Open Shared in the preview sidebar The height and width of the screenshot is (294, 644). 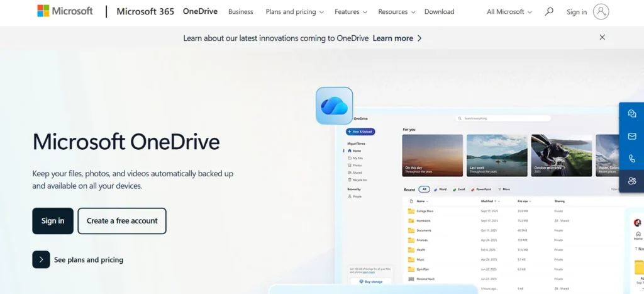pyautogui.click(x=355, y=172)
